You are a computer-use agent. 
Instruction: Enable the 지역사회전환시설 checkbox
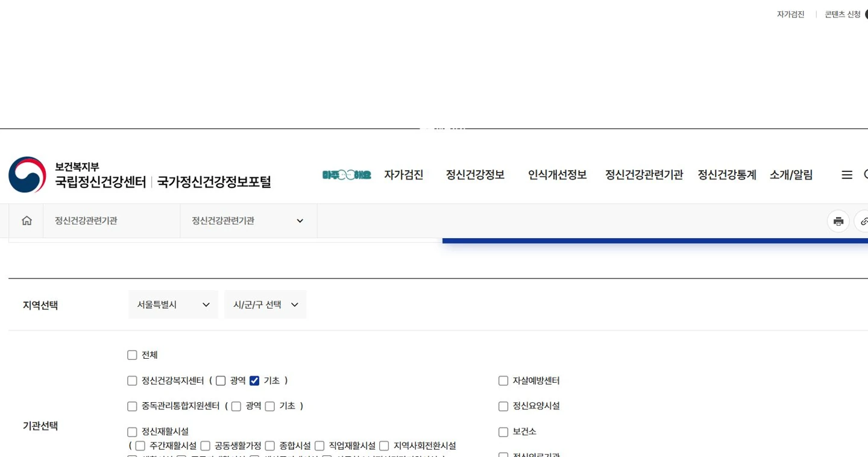point(384,446)
